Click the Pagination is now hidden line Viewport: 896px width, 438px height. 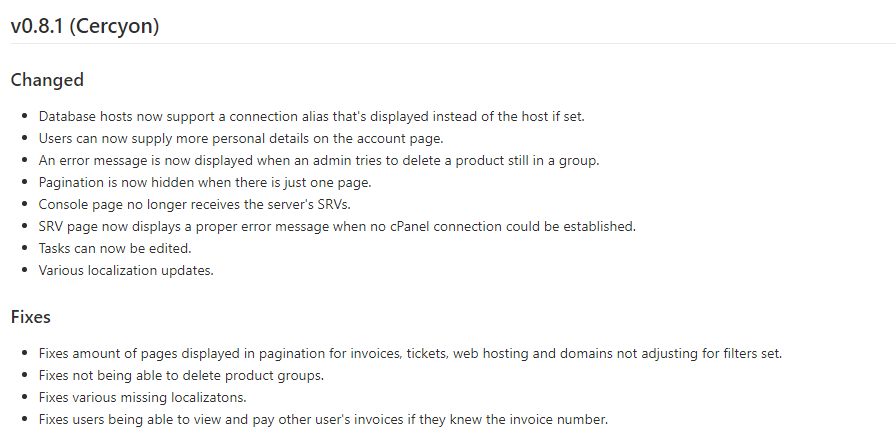[203, 183]
